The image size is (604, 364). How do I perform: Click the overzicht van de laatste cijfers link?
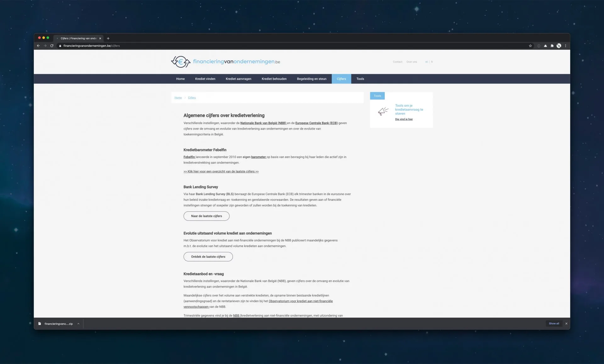tap(221, 171)
